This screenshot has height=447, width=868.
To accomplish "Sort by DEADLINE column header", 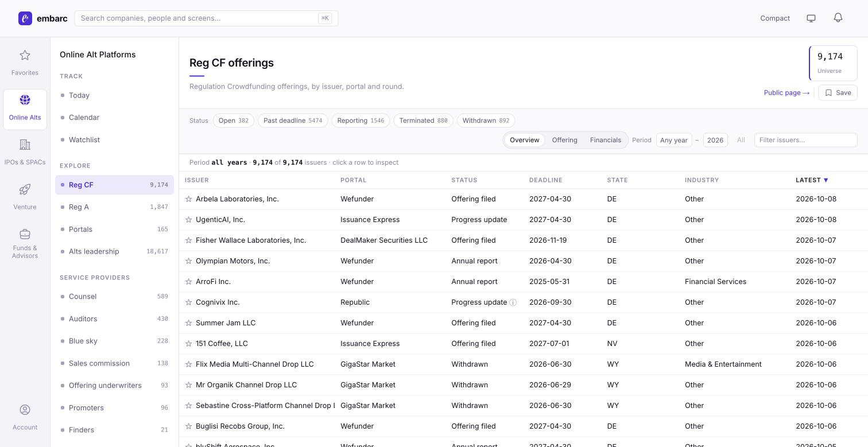I will [x=545, y=180].
